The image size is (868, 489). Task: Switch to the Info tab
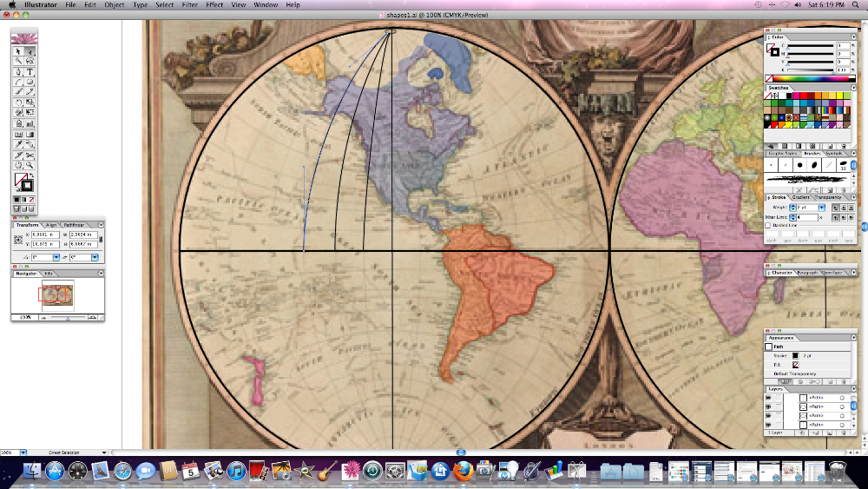(x=48, y=273)
